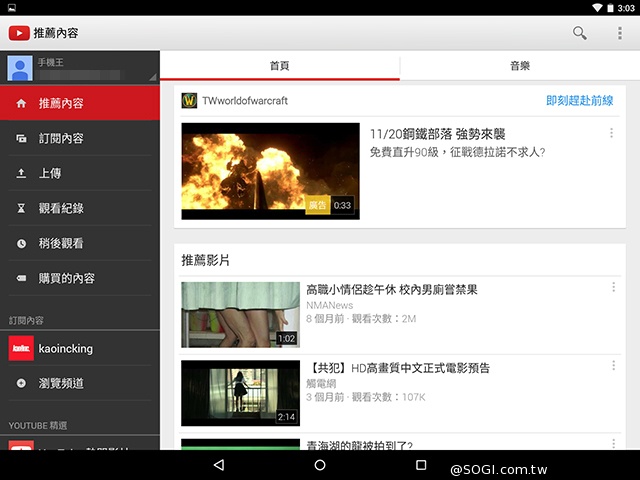
Task: Open options menu for 共犯 trailer video
Action: tap(613, 367)
